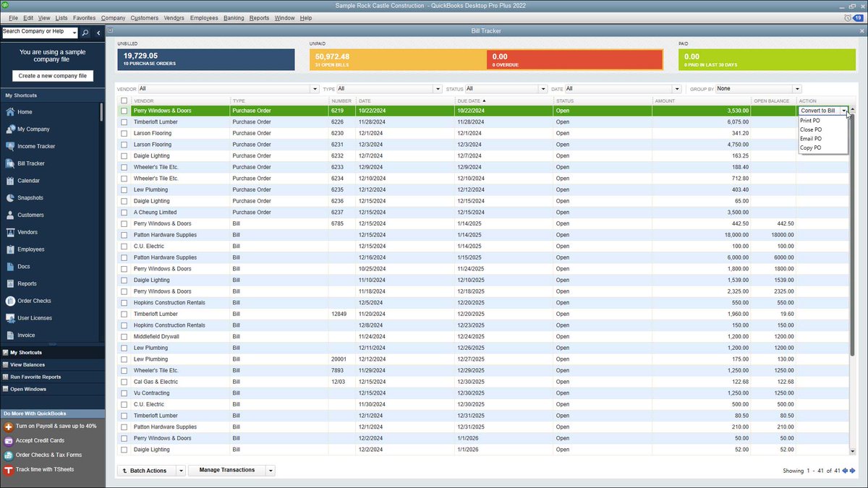Go to next page arrow icon
Screen dimensions: 868x488
852,471
